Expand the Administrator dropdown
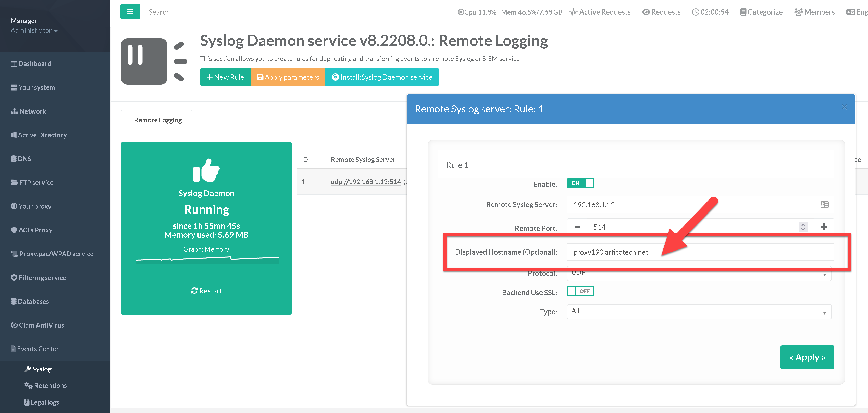 [34, 31]
